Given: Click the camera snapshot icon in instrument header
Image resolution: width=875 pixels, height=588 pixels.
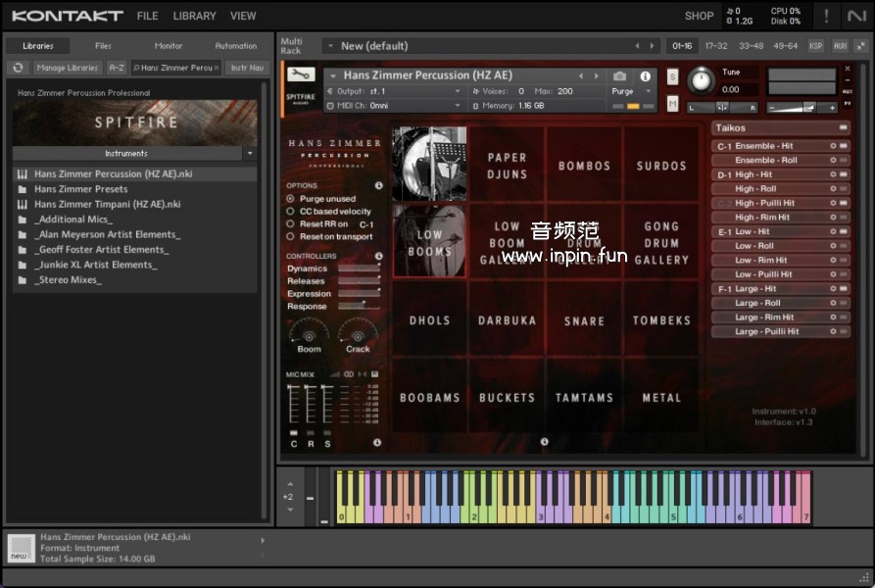Looking at the screenshot, I should coord(619,76).
